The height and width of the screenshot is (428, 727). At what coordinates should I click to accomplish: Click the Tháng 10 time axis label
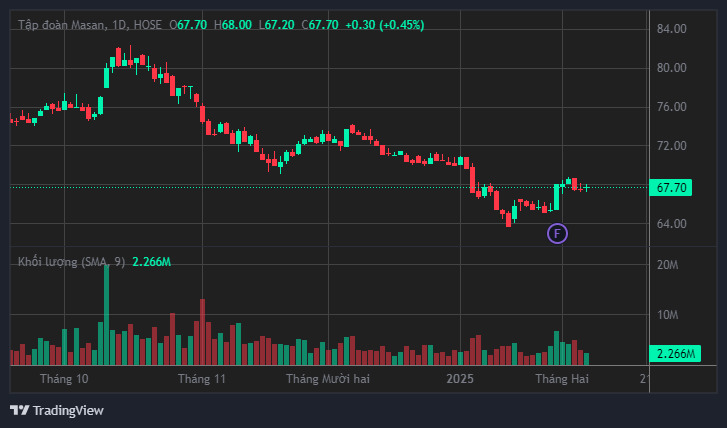(64, 379)
